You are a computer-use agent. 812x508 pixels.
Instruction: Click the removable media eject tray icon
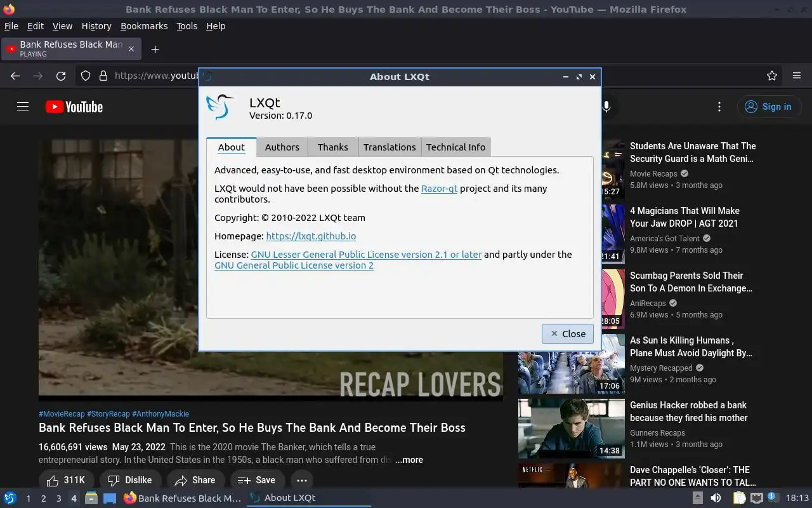point(697,498)
